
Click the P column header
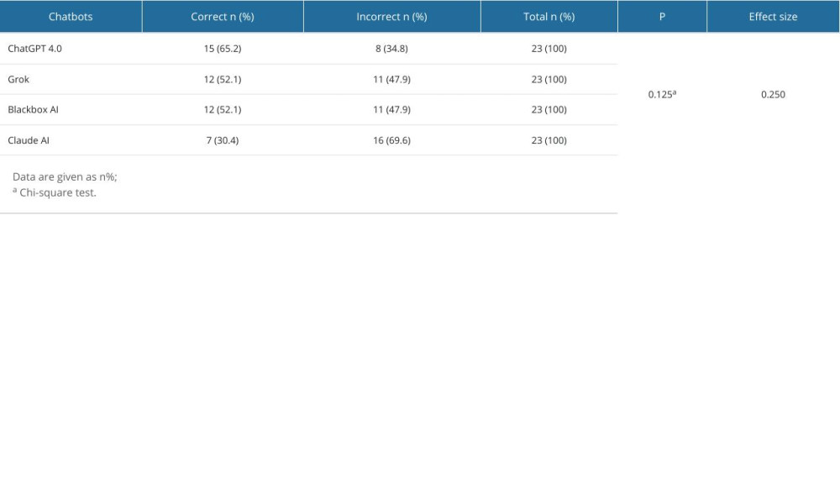[x=662, y=17]
